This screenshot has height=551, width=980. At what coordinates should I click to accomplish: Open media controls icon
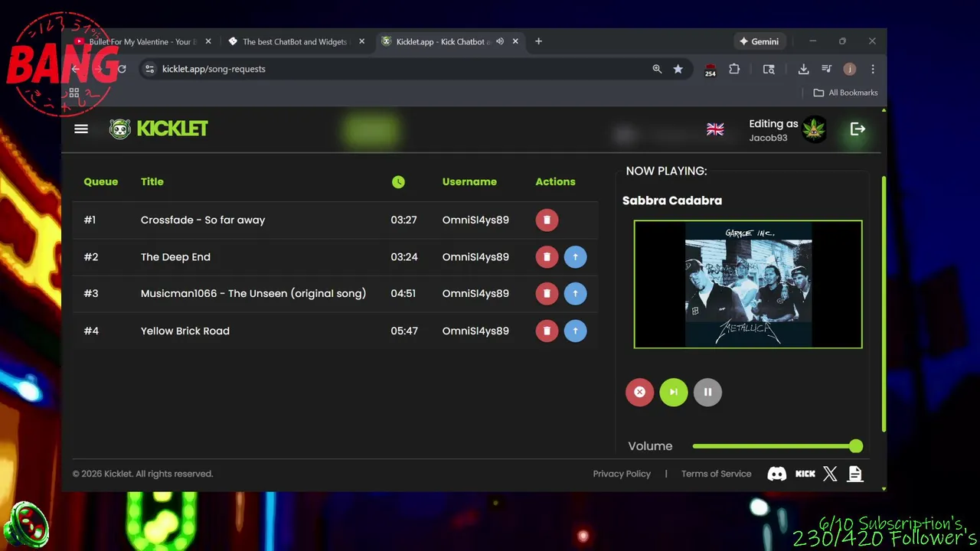826,69
